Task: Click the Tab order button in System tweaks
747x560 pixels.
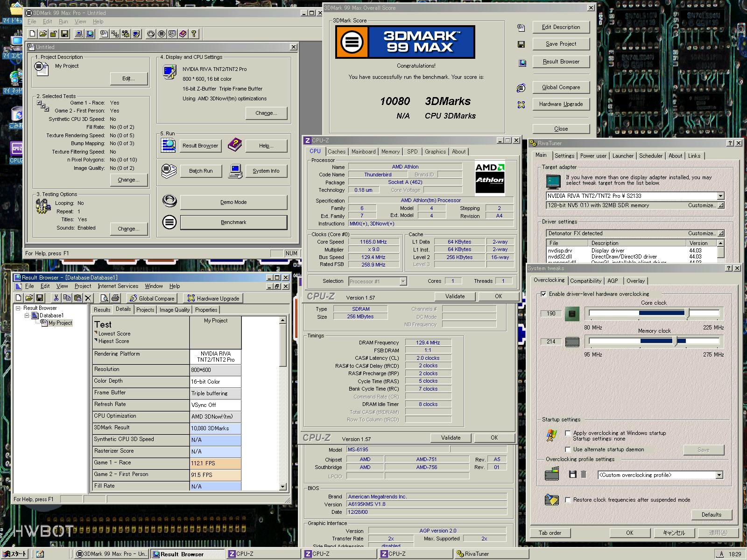Action: pos(550,533)
